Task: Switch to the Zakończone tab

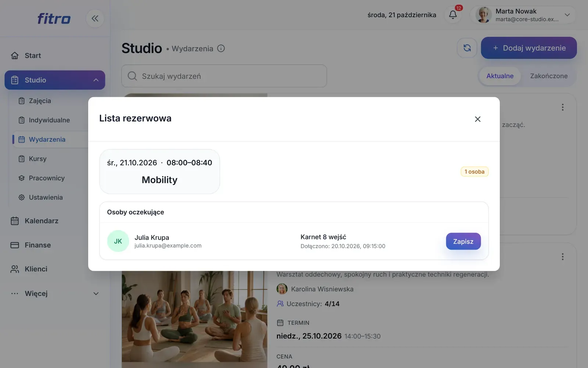Action: click(x=548, y=76)
